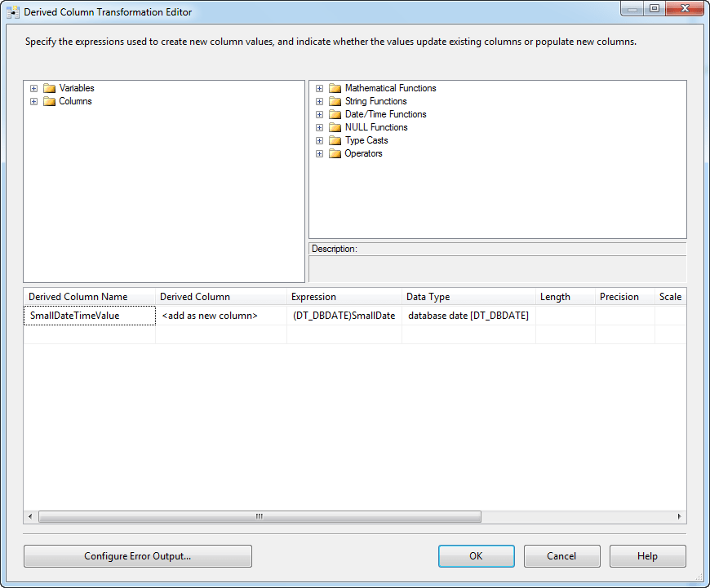The height and width of the screenshot is (588, 710).
Task: Click the Date/Time Functions folder icon
Action: [x=335, y=114]
